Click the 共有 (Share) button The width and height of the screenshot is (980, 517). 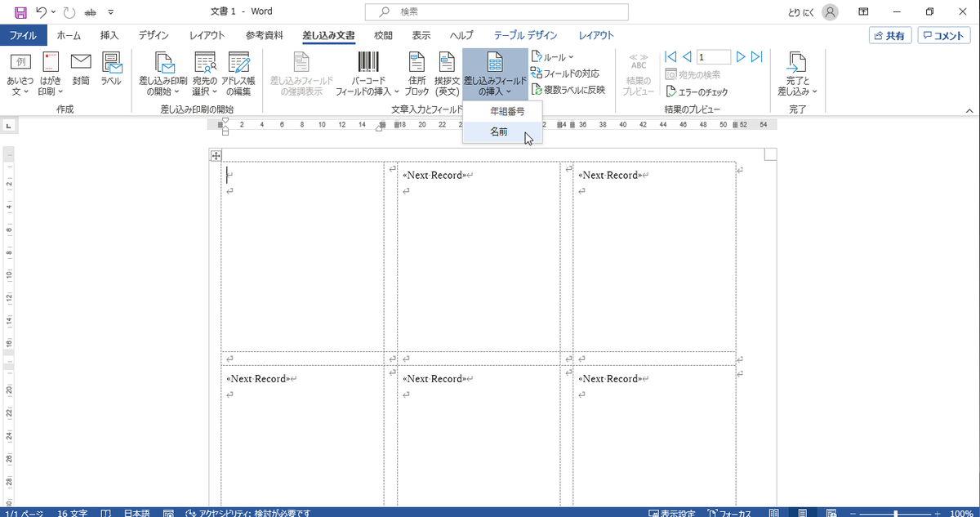click(x=890, y=35)
